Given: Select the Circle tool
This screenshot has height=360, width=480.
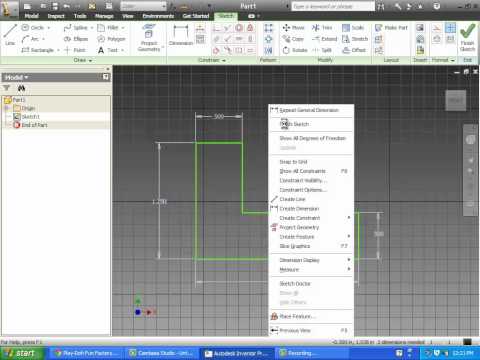Looking at the screenshot, I should click(33, 28).
